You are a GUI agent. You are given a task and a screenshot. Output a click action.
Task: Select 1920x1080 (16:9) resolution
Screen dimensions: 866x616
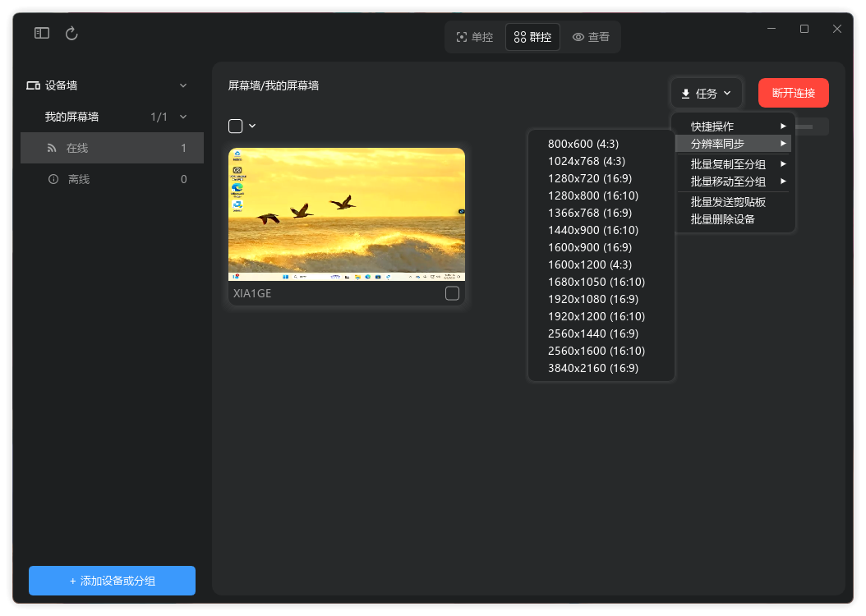coord(592,299)
